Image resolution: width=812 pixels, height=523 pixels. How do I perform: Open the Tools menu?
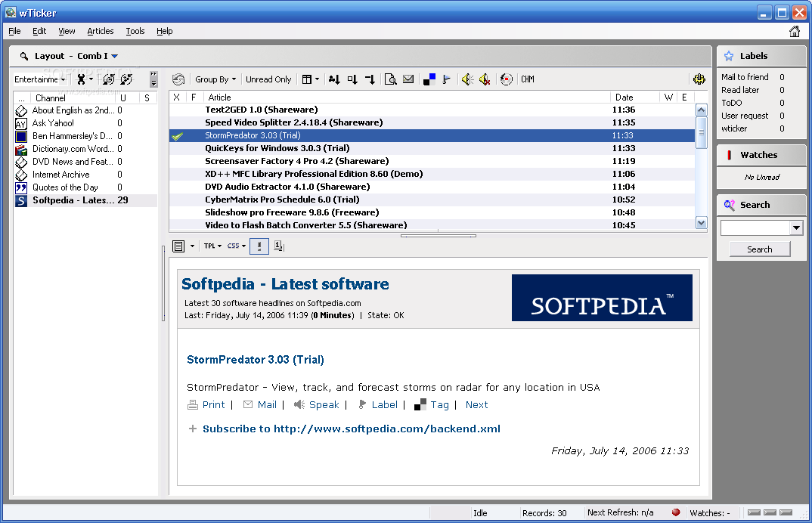click(135, 31)
